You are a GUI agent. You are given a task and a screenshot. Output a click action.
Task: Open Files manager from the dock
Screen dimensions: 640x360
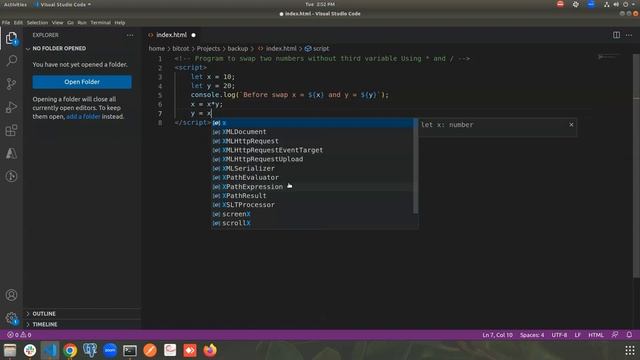click(x=10, y=351)
